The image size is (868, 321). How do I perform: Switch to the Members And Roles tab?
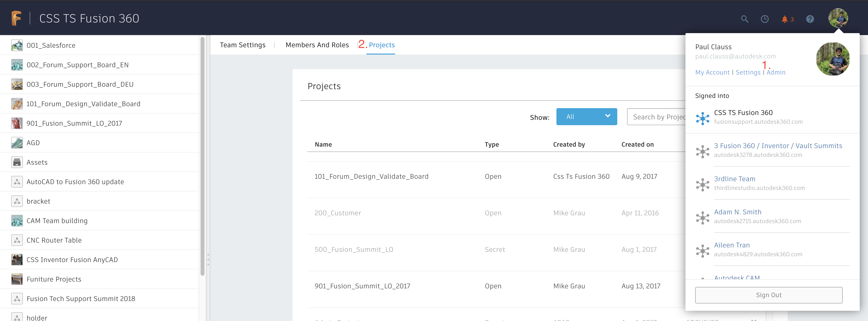tap(317, 45)
